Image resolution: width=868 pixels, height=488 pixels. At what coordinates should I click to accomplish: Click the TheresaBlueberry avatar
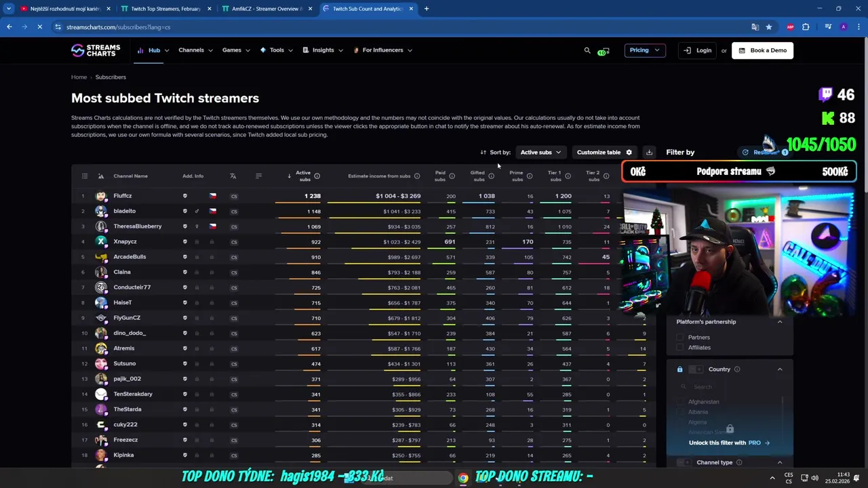pos(101,226)
